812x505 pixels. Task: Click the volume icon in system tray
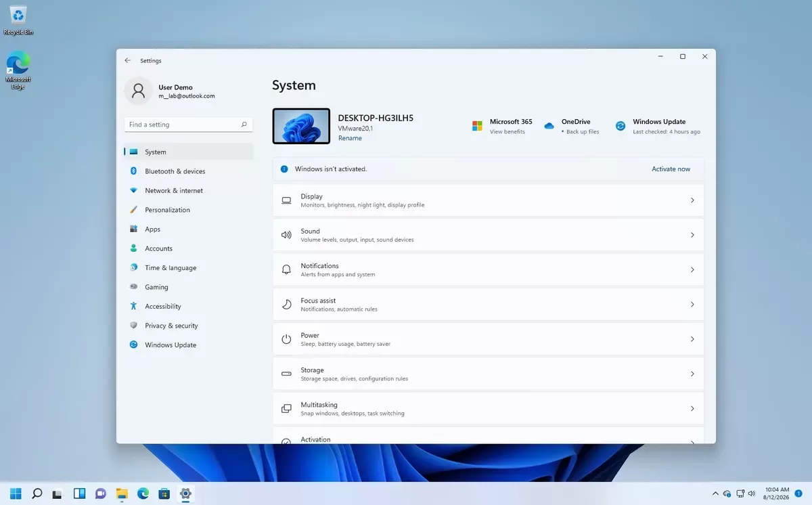[752, 493]
